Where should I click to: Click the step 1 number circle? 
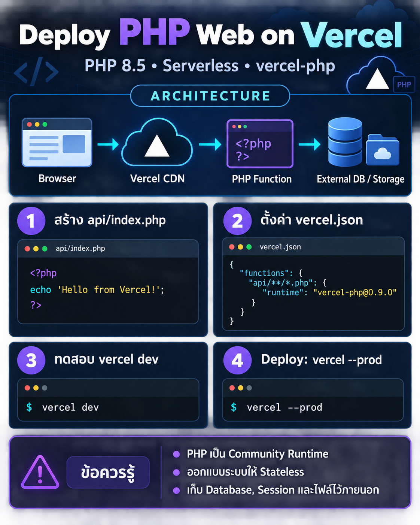pyautogui.click(x=31, y=221)
